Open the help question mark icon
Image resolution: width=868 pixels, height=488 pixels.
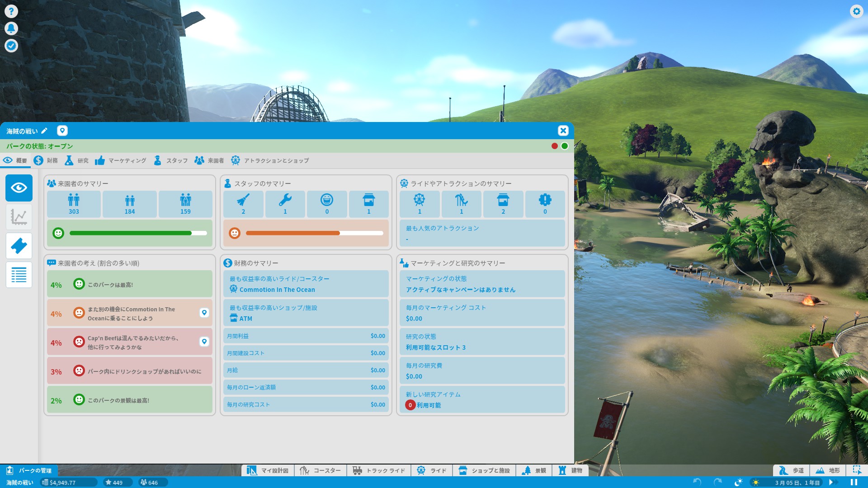(11, 11)
